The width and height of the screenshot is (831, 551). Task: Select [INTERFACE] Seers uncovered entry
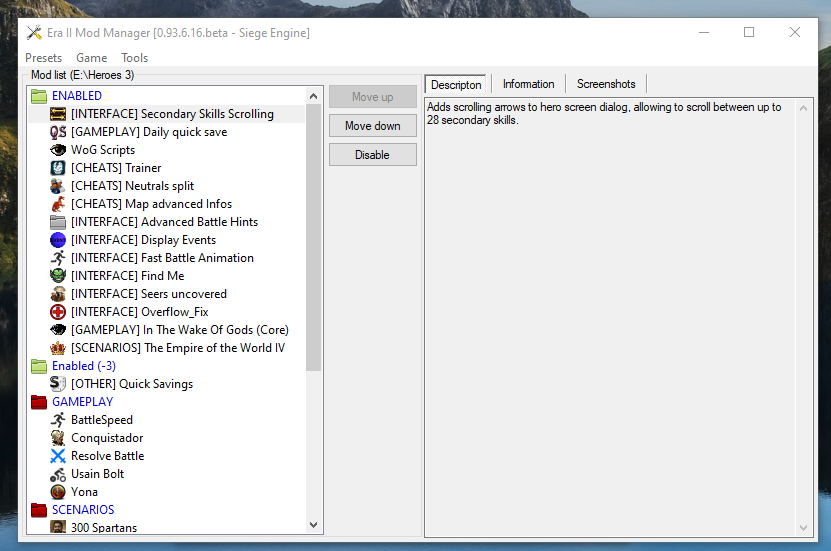pos(149,294)
